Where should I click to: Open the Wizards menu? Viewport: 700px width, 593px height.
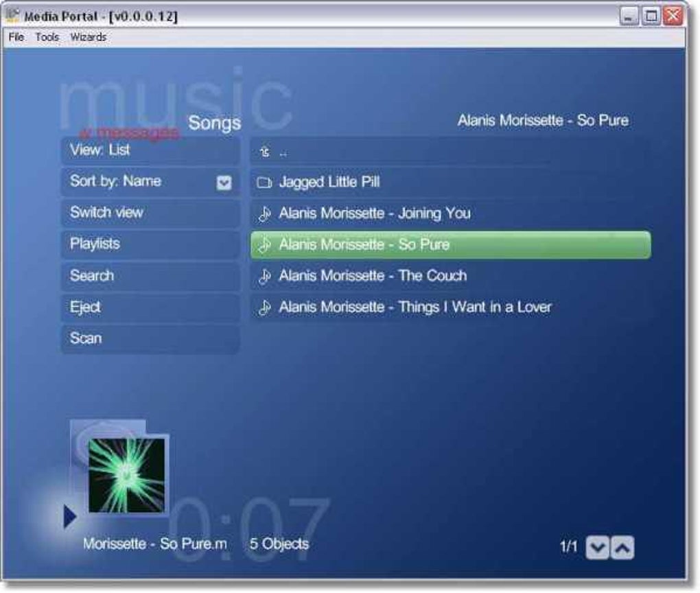89,37
